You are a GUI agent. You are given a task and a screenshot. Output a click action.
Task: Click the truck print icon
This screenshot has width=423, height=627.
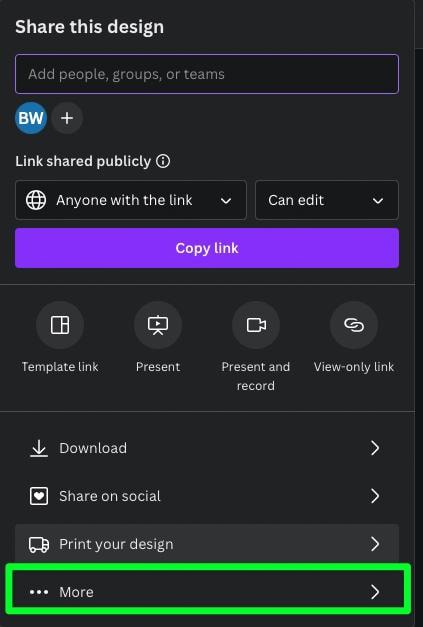[39, 544]
